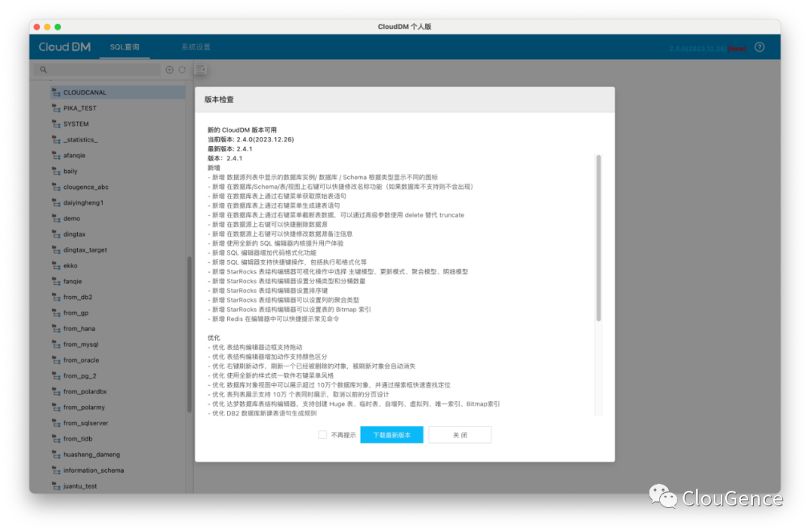Select juantu_test in the tree
The height and width of the screenshot is (532, 810).
pyautogui.click(x=80, y=486)
